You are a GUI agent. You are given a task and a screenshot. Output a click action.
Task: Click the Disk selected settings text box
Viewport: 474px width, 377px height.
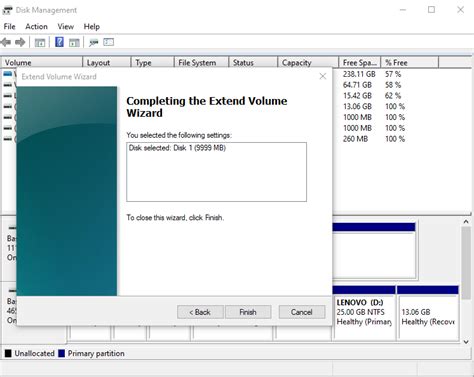[x=216, y=172]
